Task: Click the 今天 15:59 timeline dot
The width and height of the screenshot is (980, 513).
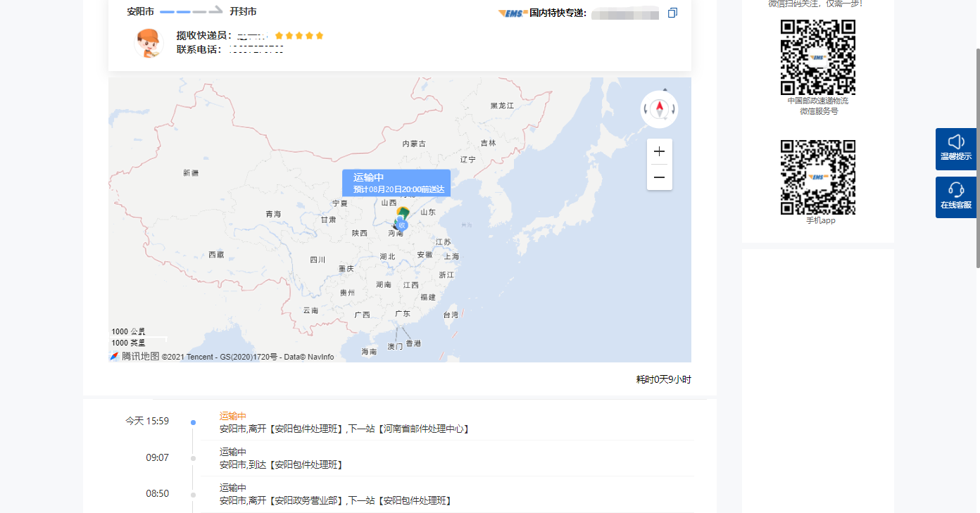Action: click(x=193, y=422)
